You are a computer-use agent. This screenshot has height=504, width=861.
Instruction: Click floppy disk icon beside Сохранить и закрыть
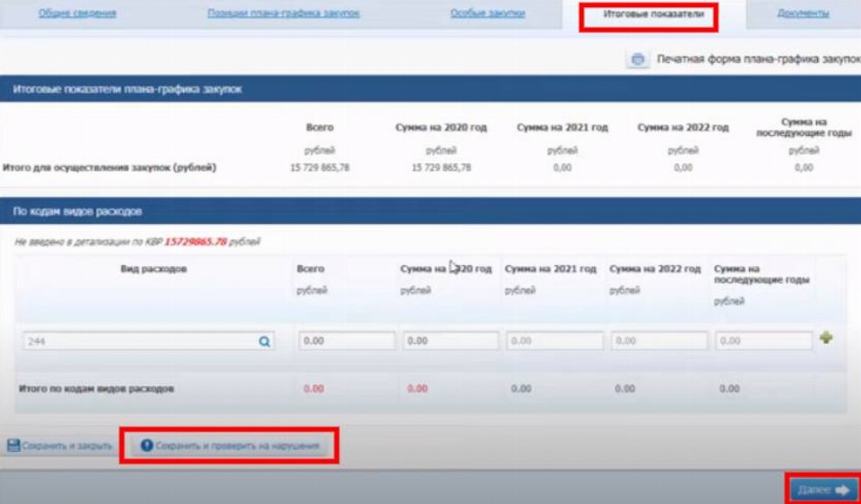point(13,445)
